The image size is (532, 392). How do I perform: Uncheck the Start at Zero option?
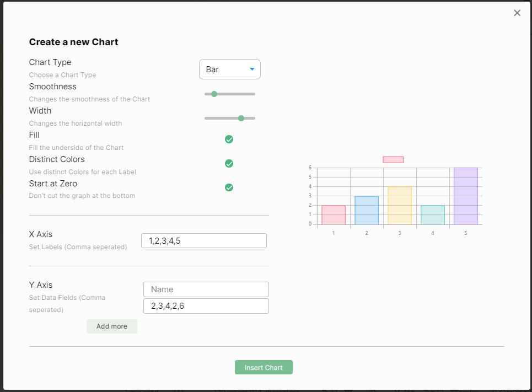(x=229, y=187)
